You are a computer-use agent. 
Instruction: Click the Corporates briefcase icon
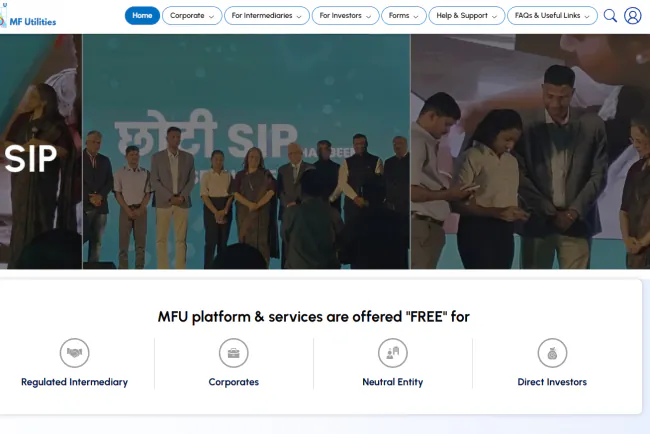pos(234,353)
